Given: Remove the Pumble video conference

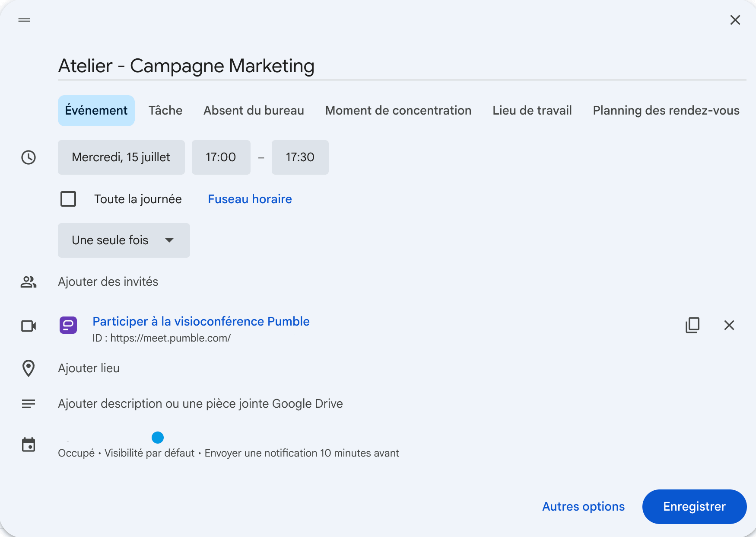Looking at the screenshot, I should point(729,326).
